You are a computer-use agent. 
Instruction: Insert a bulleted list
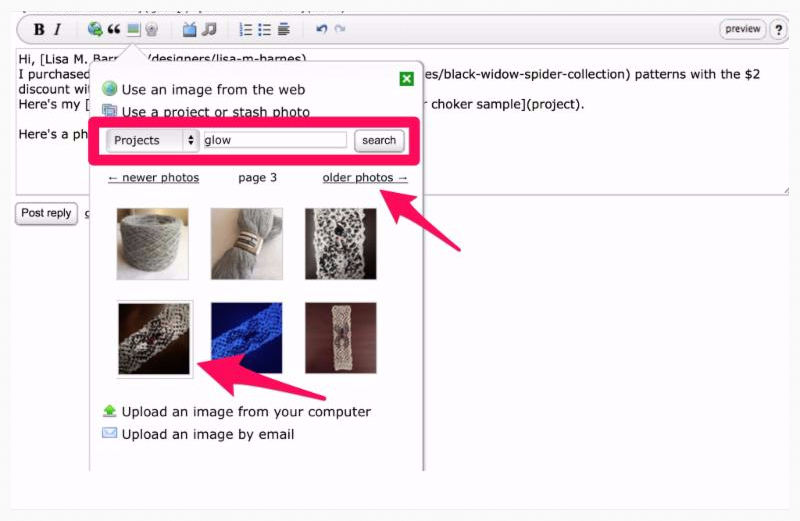[265, 29]
